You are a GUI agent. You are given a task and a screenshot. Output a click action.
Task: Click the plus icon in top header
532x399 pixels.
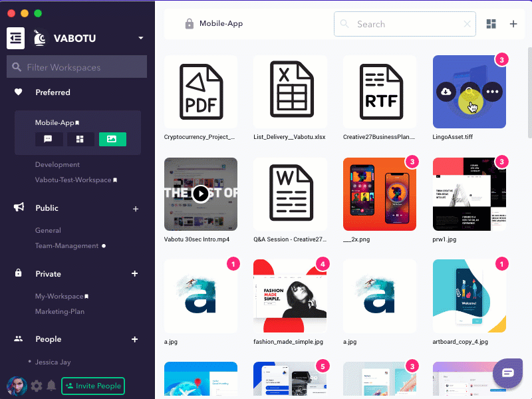pyautogui.click(x=513, y=24)
